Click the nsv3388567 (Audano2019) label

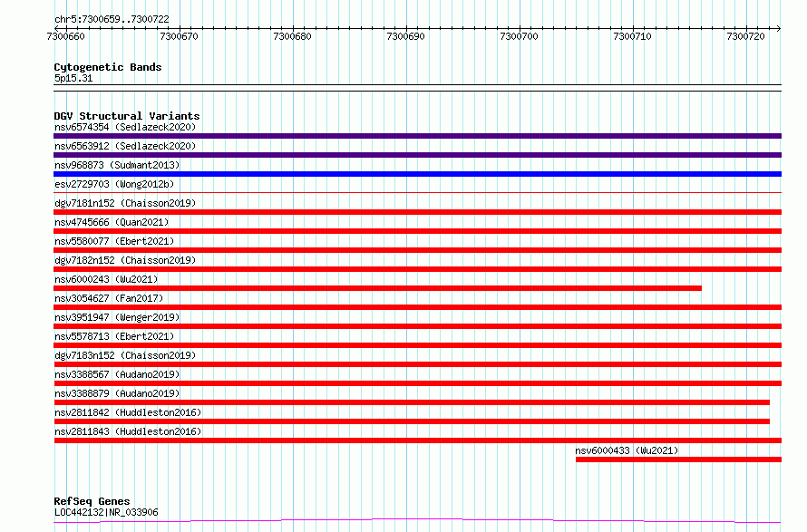117,374
